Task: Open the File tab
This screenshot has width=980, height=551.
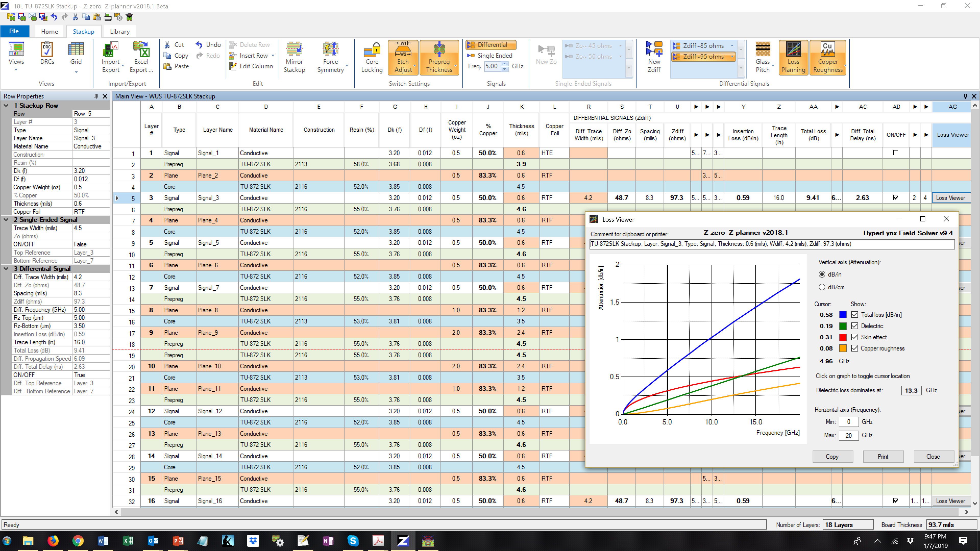Action: [x=14, y=31]
